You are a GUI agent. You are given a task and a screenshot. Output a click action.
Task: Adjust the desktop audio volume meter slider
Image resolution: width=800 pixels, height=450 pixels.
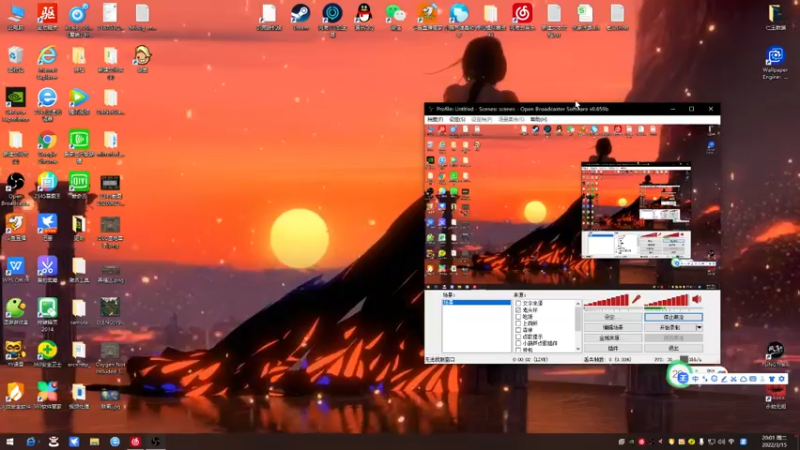(x=667, y=300)
